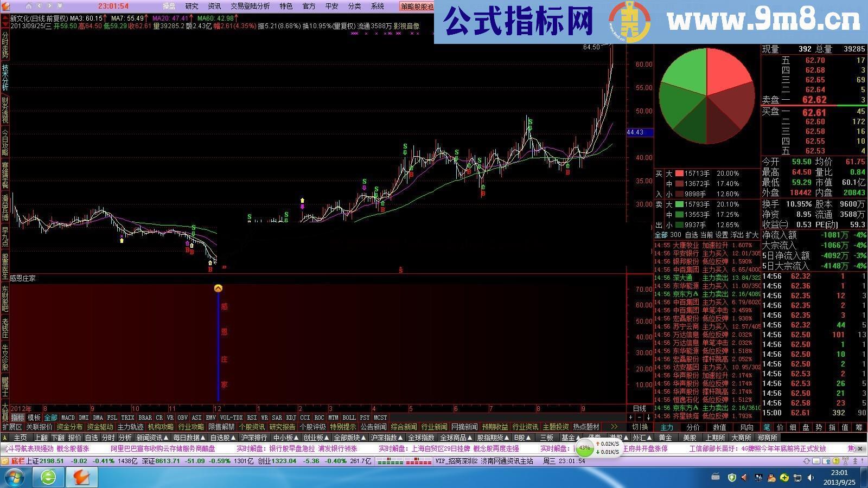Viewport: 868px width, 488px height.
Task: Click the 43% network speed indicator
Action: pyautogui.click(x=584, y=448)
